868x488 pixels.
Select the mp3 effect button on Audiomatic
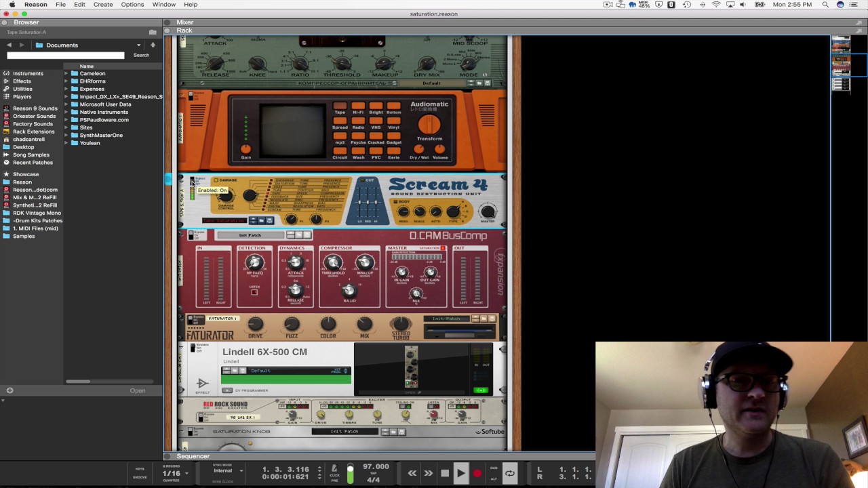pyautogui.click(x=340, y=136)
